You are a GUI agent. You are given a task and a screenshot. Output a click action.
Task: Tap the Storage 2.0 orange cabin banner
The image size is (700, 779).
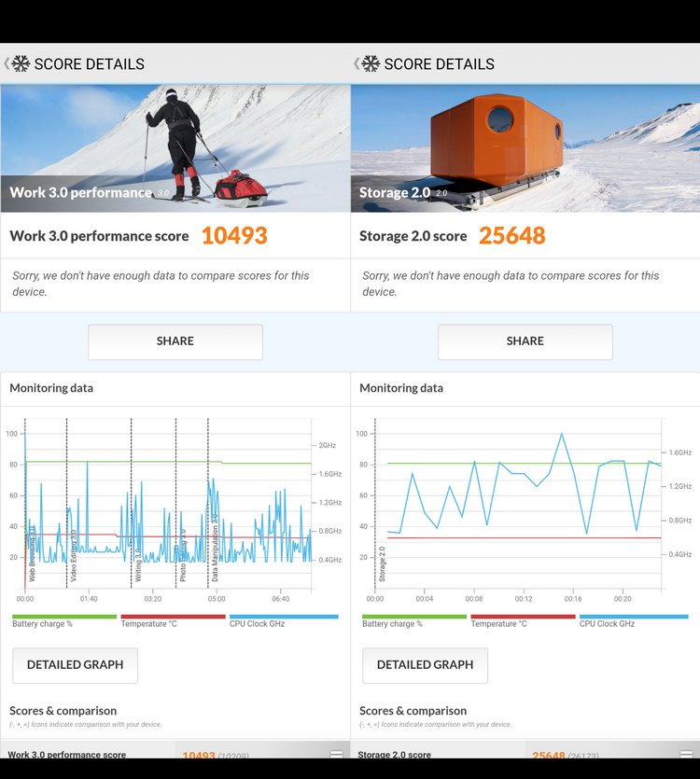tap(525, 148)
